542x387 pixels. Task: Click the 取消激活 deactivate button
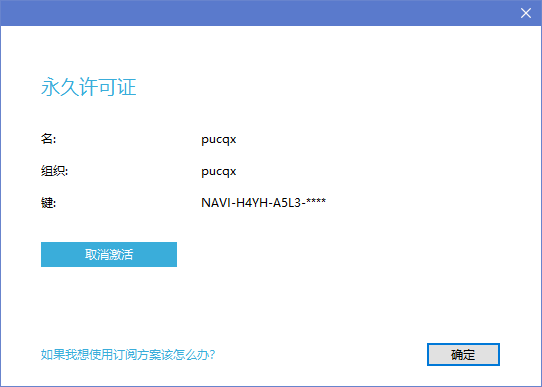coord(109,254)
